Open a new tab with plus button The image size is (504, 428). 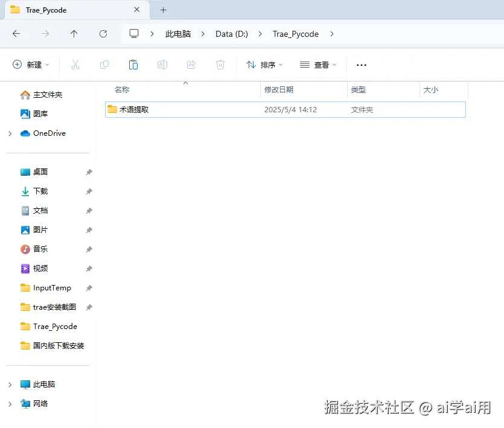[164, 10]
